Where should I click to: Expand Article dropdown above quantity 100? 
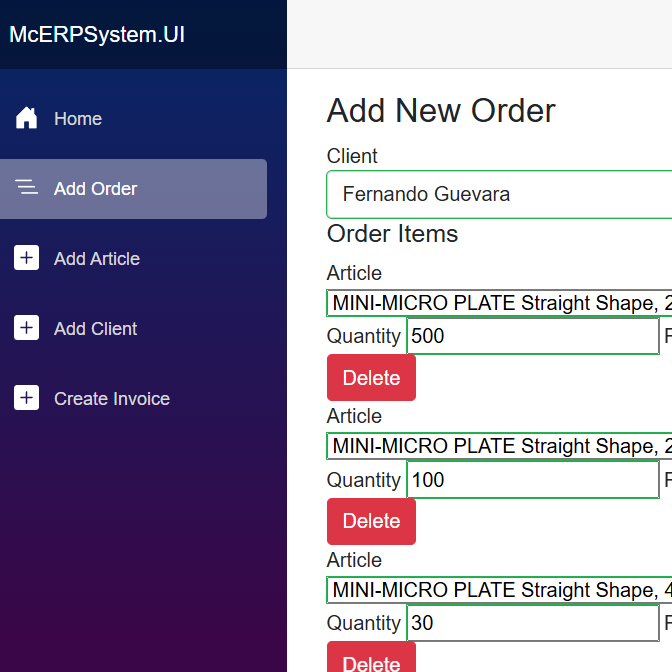(500, 446)
